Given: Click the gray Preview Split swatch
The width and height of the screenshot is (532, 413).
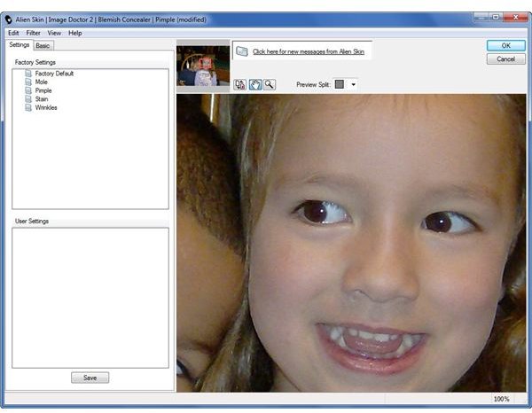Looking at the screenshot, I should pyautogui.click(x=340, y=84).
